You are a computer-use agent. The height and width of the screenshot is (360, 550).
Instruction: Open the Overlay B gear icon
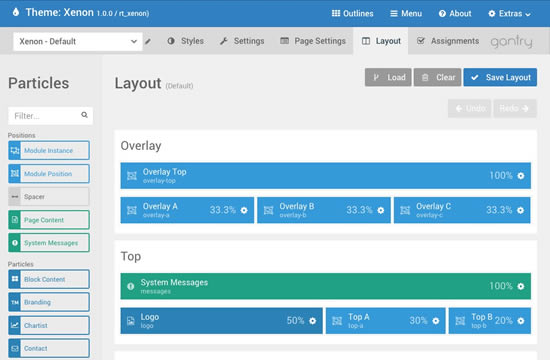381,210
